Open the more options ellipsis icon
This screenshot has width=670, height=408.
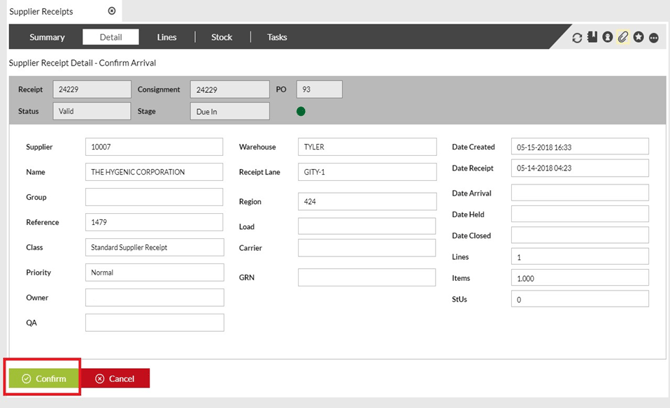coord(654,38)
